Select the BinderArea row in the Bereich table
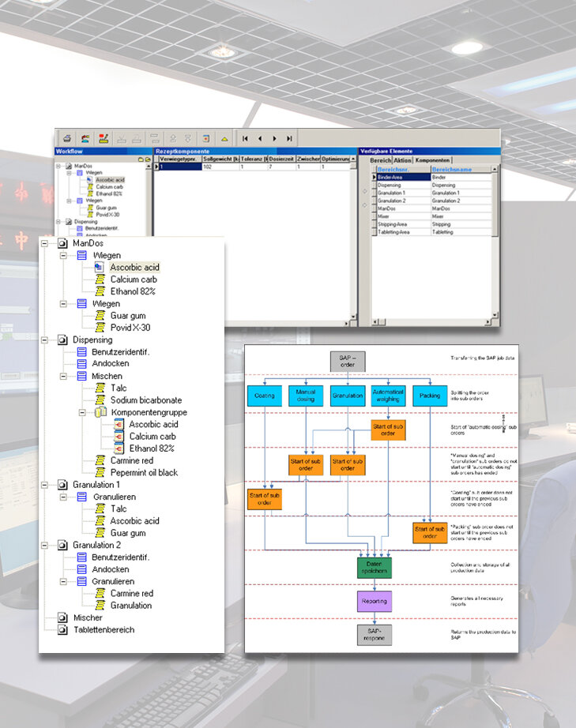 (432, 178)
